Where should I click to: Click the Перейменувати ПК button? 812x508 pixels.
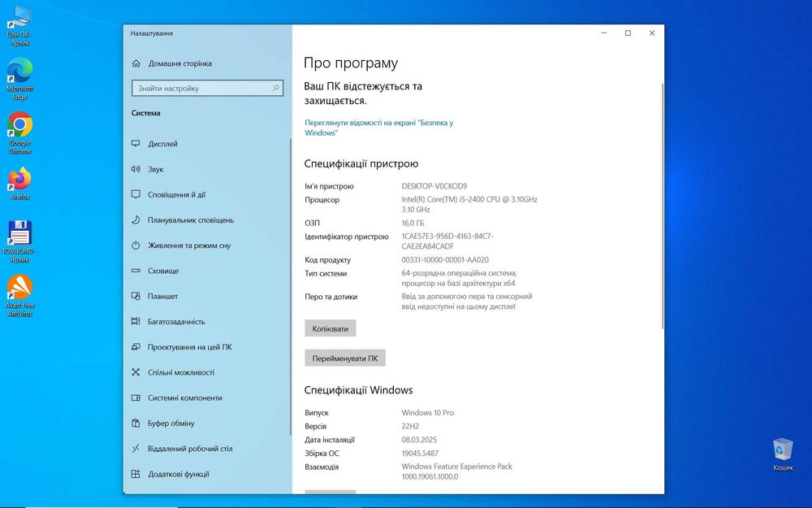345,358
